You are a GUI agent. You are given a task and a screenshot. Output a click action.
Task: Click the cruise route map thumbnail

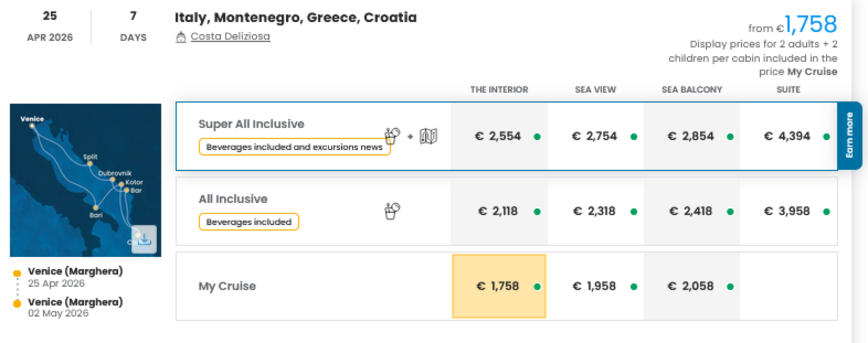point(86,178)
